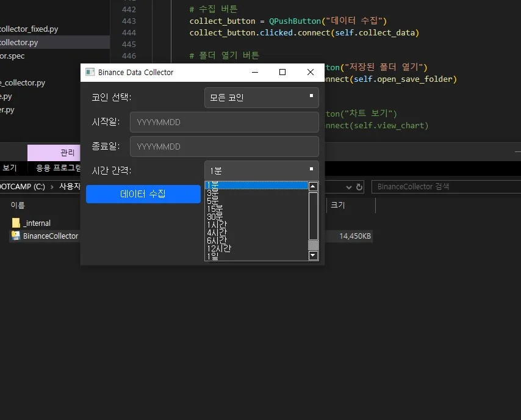Expand the breadcrumb arrow after (C:)
The height and width of the screenshot is (420, 521).
[x=52, y=187]
